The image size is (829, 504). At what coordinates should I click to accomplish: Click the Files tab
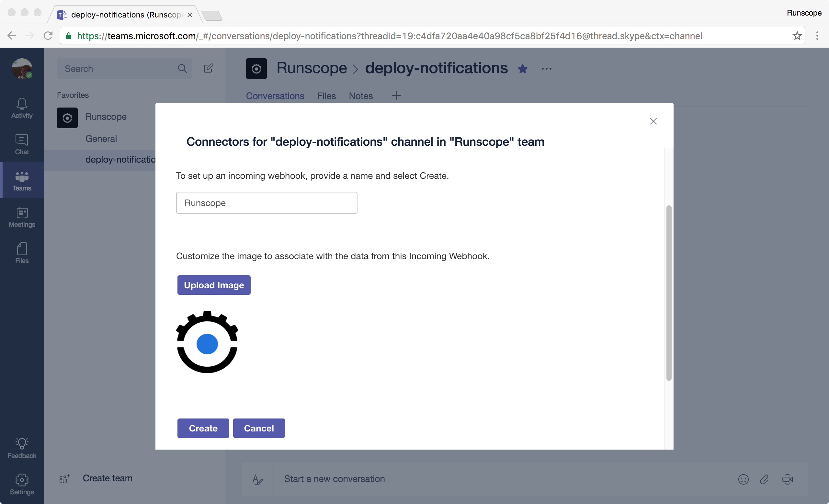pyautogui.click(x=326, y=96)
